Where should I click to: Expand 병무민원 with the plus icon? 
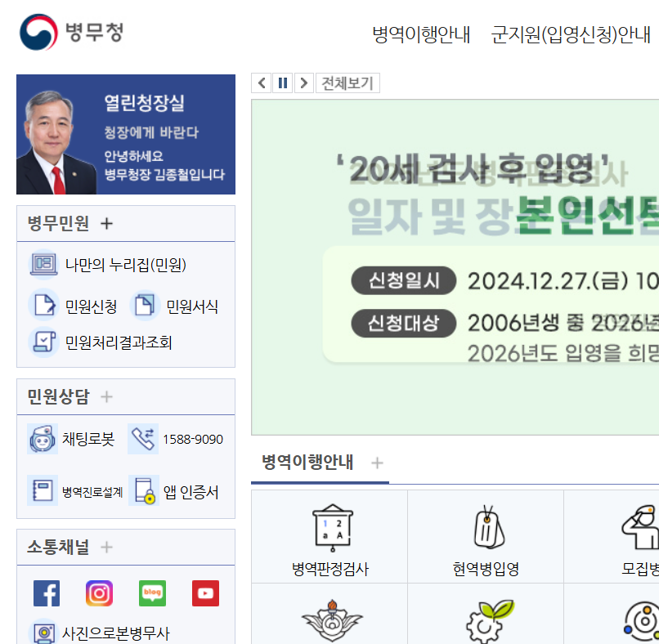point(107,223)
